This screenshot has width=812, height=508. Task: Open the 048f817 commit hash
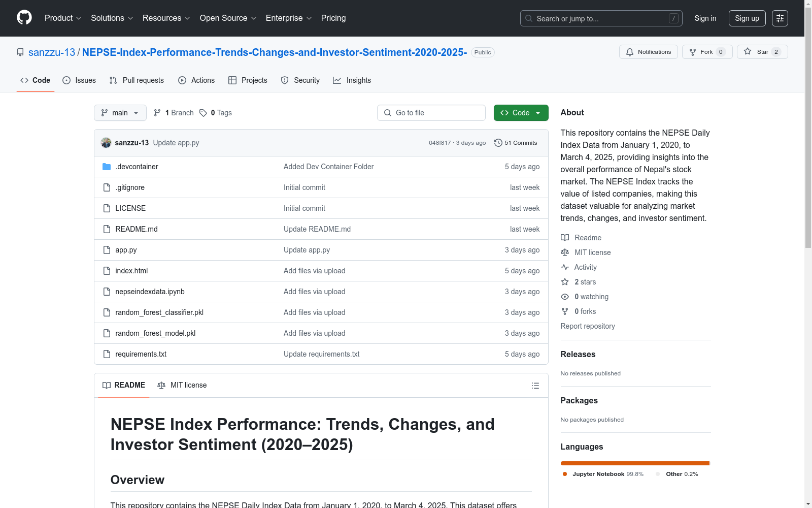click(x=439, y=143)
